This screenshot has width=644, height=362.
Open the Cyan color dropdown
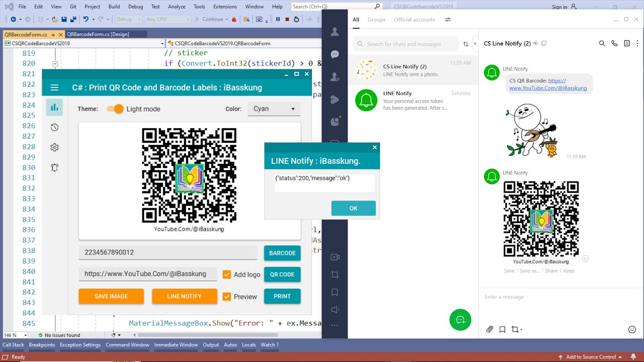pos(274,109)
